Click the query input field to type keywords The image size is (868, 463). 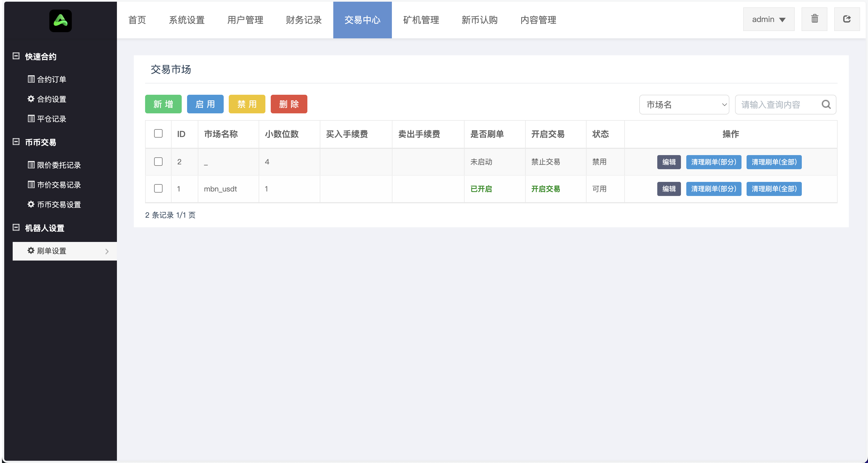click(775, 105)
